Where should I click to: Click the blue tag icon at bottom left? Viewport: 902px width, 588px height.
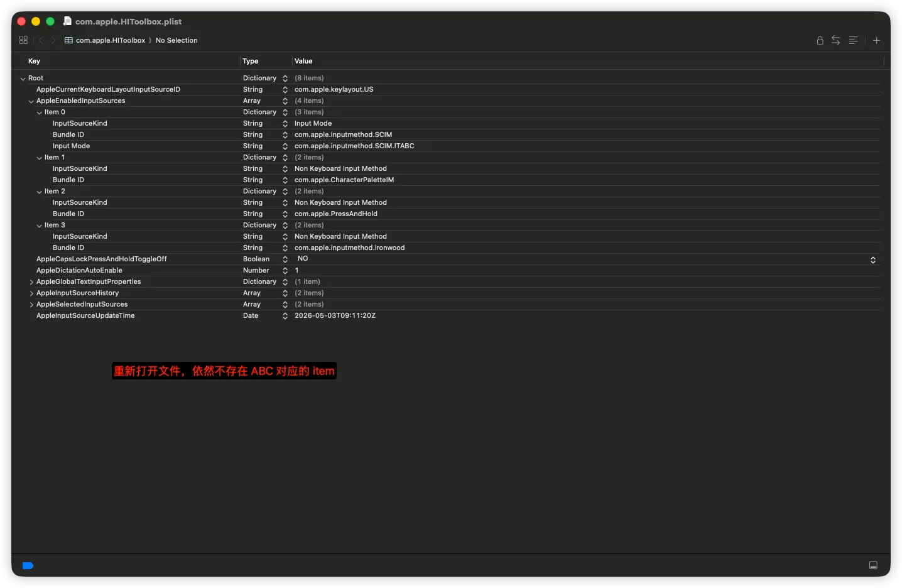28,565
